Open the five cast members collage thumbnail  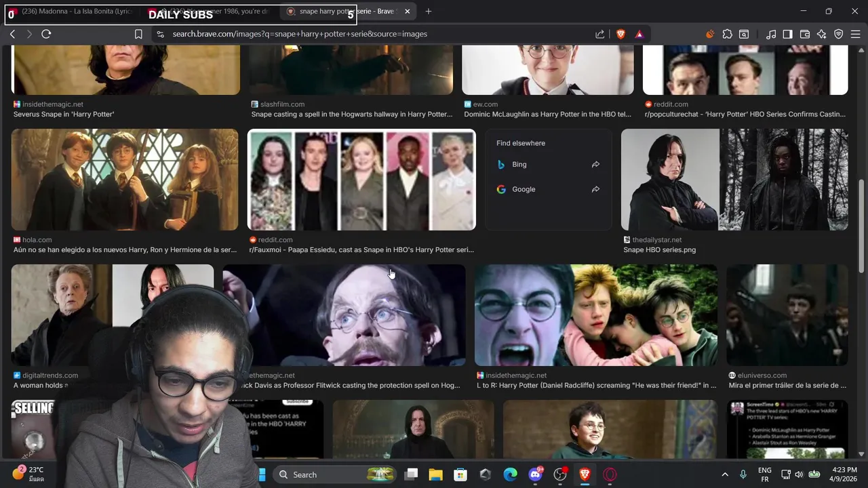361,180
